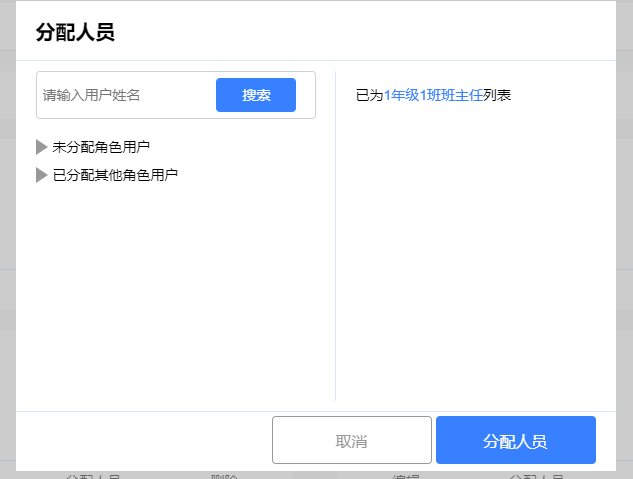Screen dimensions: 633x479
Task: Click the 已为 text before the role name
Action: (x=369, y=95)
